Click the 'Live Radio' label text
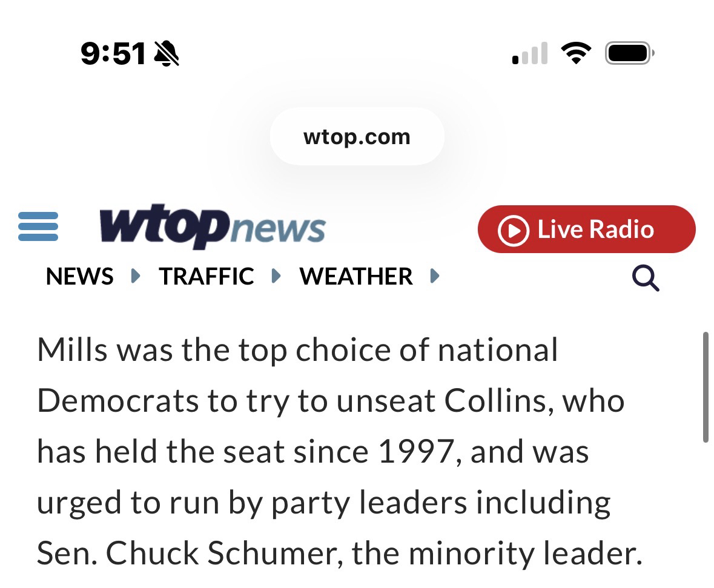 point(596,230)
